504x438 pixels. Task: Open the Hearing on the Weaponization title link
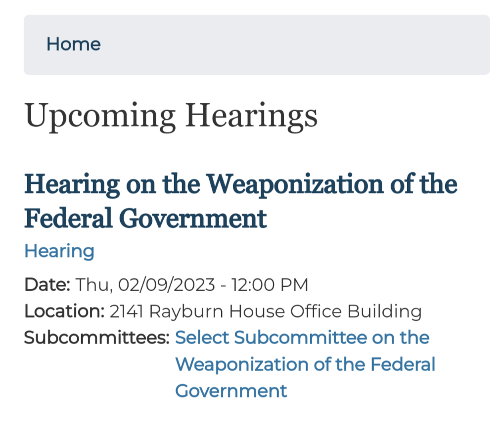point(240,184)
